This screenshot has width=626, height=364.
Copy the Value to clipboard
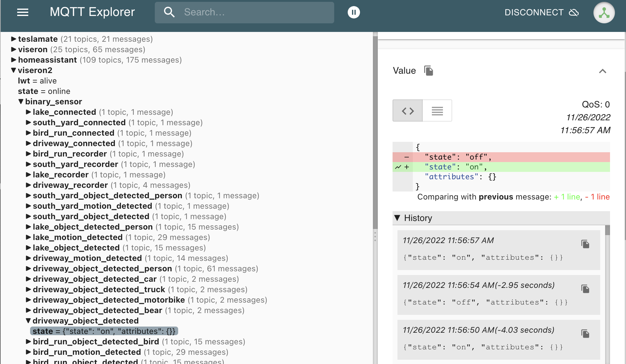(428, 71)
